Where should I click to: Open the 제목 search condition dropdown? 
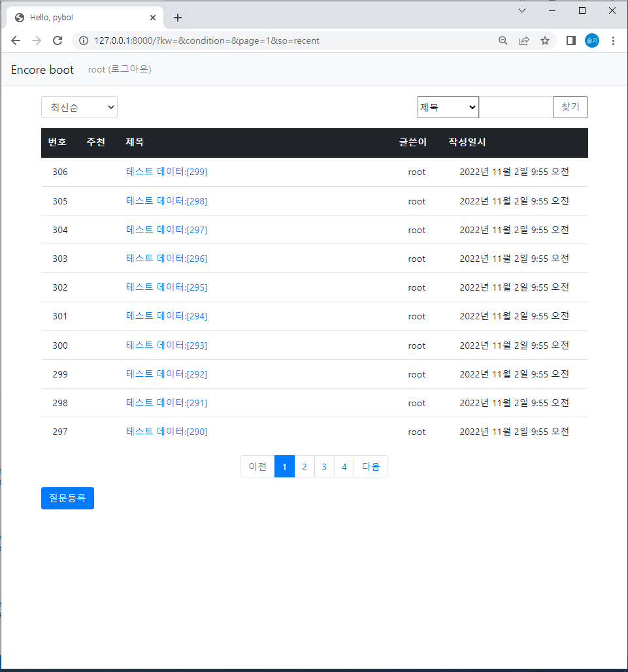[x=448, y=106]
